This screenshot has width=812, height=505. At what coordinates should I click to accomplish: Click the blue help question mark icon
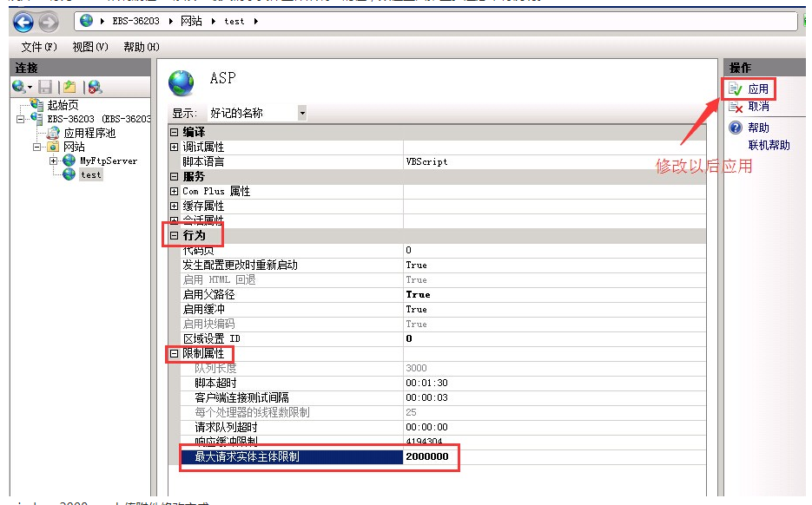click(x=736, y=128)
